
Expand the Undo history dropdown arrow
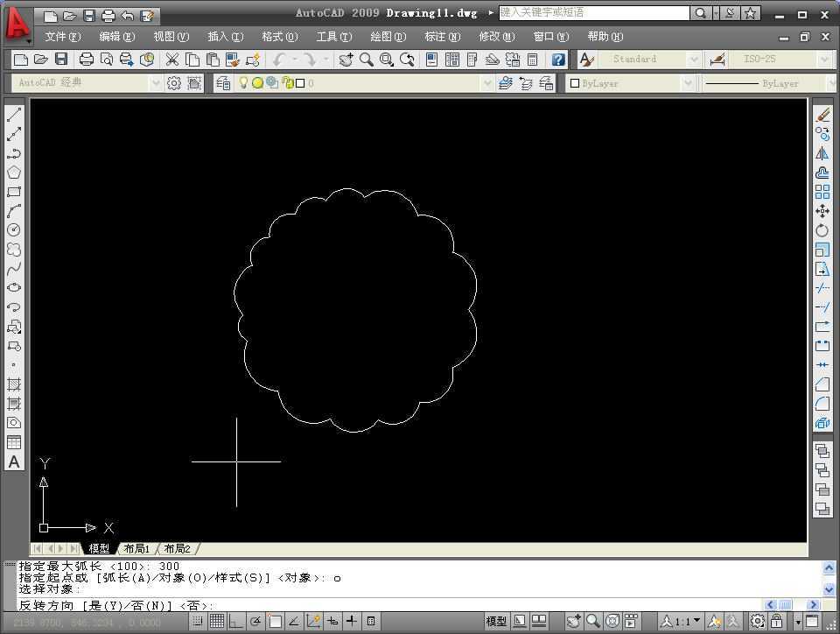point(295,59)
